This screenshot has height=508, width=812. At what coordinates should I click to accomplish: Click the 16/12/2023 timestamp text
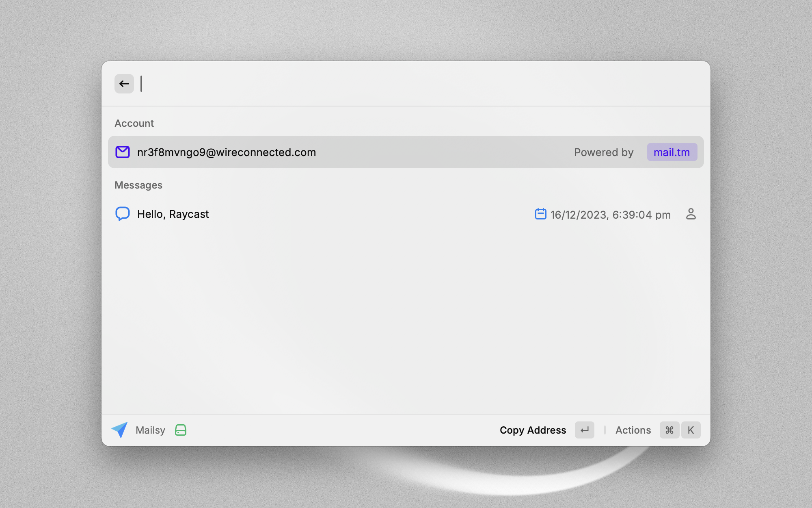[x=610, y=215]
